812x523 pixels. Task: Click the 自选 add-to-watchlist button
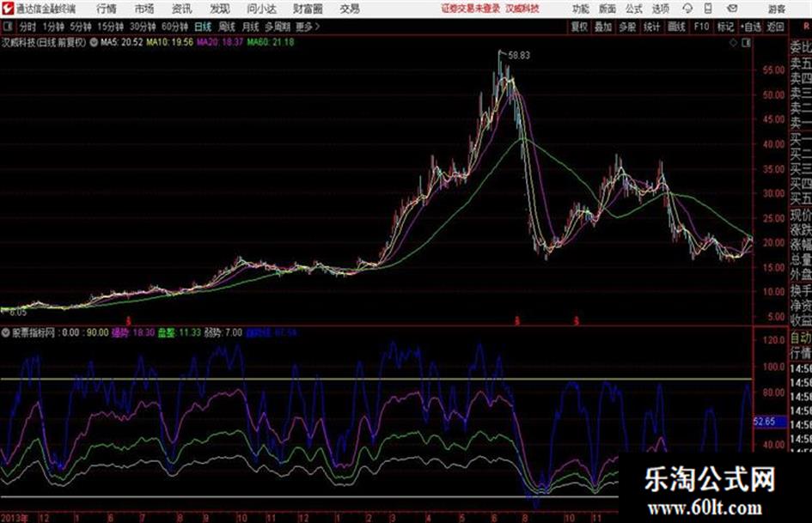[750, 27]
